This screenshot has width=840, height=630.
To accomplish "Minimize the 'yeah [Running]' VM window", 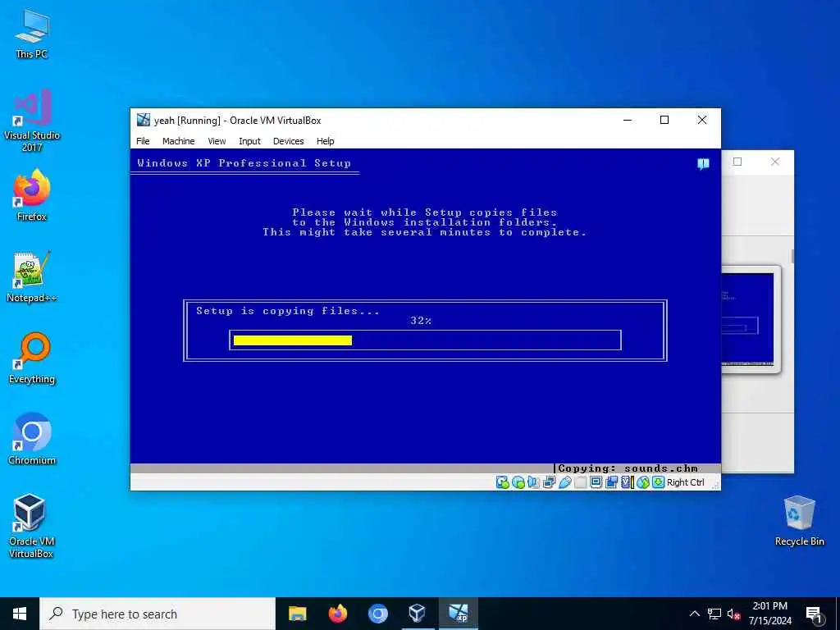I will (628, 120).
